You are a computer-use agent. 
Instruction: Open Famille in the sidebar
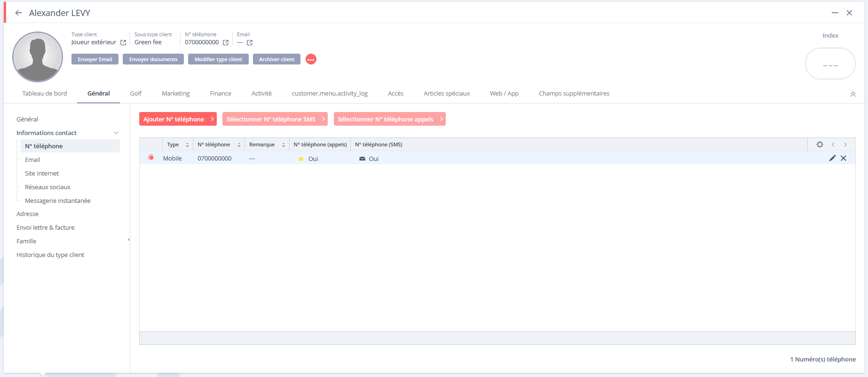coord(26,241)
